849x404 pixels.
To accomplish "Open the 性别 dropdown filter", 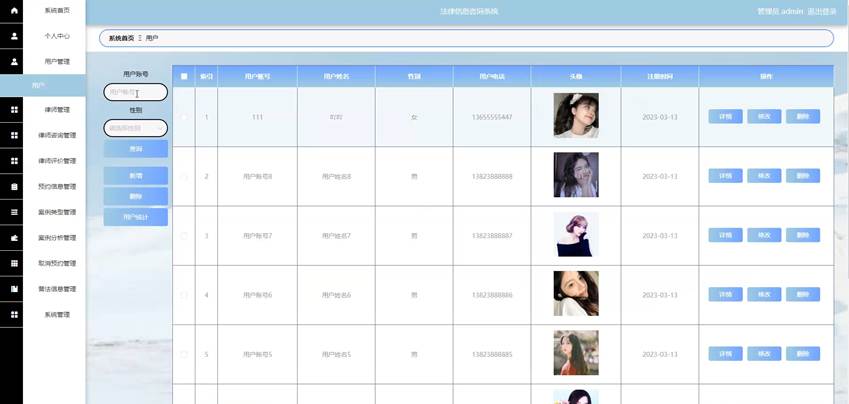I will pos(135,128).
